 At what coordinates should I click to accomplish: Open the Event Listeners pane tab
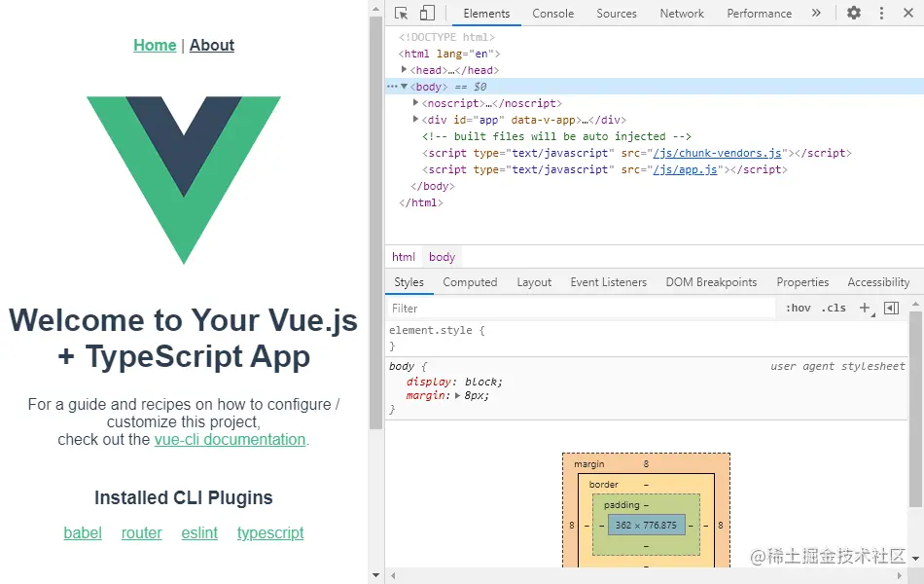pyautogui.click(x=608, y=282)
